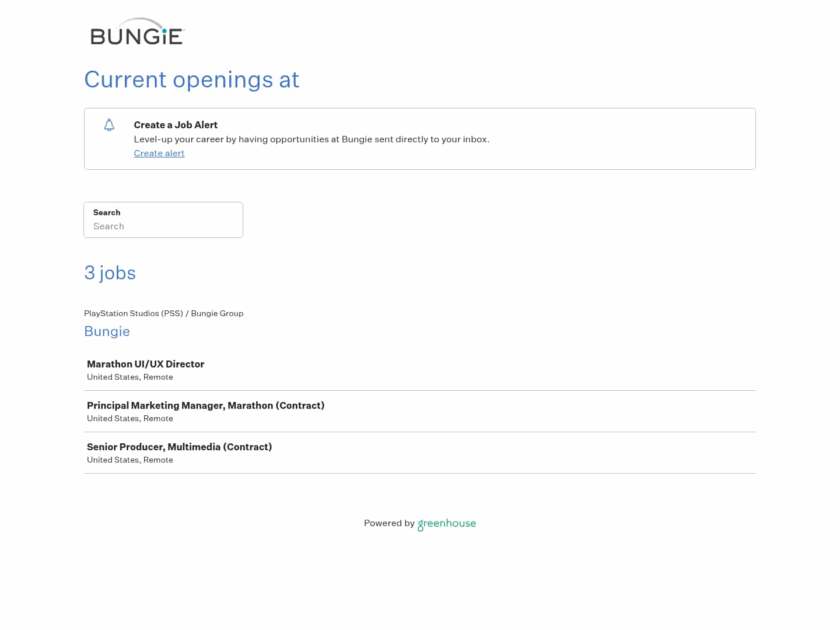
Task: Click 'PlayStation Studios (PSS) / Bungie Group' text
Action: pyautogui.click(x=164, y=313)
